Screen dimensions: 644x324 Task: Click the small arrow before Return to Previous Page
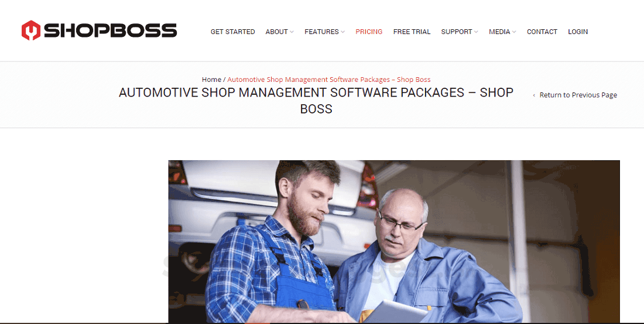(534, 95)
